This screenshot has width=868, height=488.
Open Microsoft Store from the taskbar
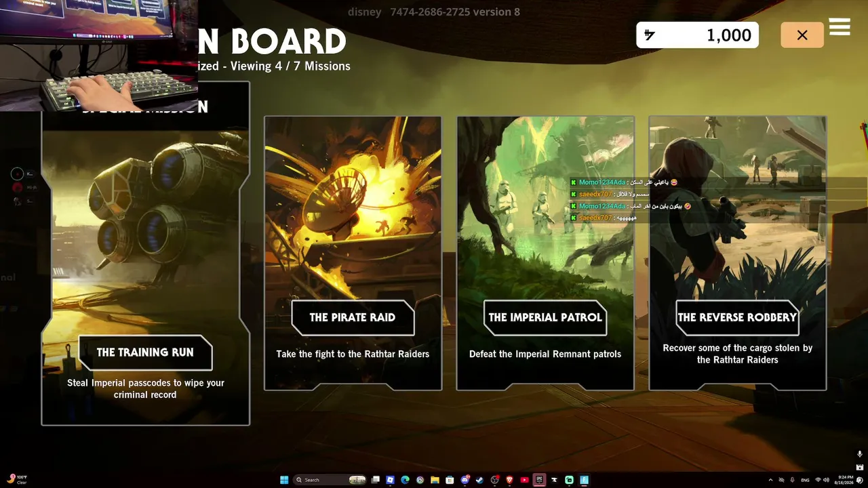click(x=450, y=480)
